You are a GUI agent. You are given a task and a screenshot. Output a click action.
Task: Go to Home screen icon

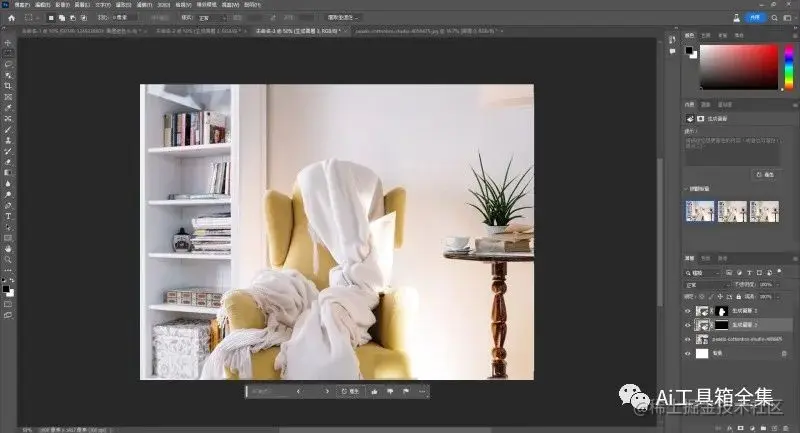point(11,18)
